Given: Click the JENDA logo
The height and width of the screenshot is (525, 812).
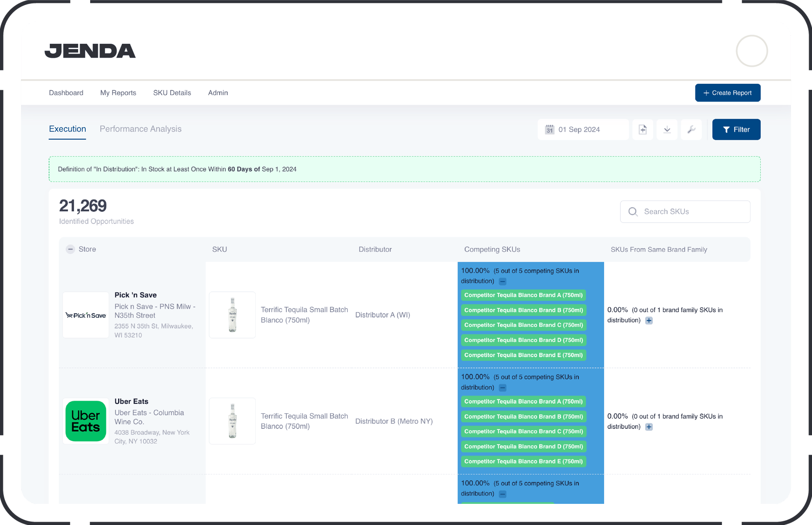Looking at the screenshot, I should pos(90,51).
